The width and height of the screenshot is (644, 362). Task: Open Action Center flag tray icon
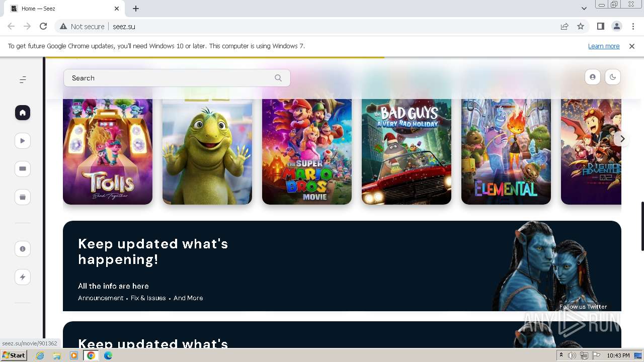tap(596, 355)
